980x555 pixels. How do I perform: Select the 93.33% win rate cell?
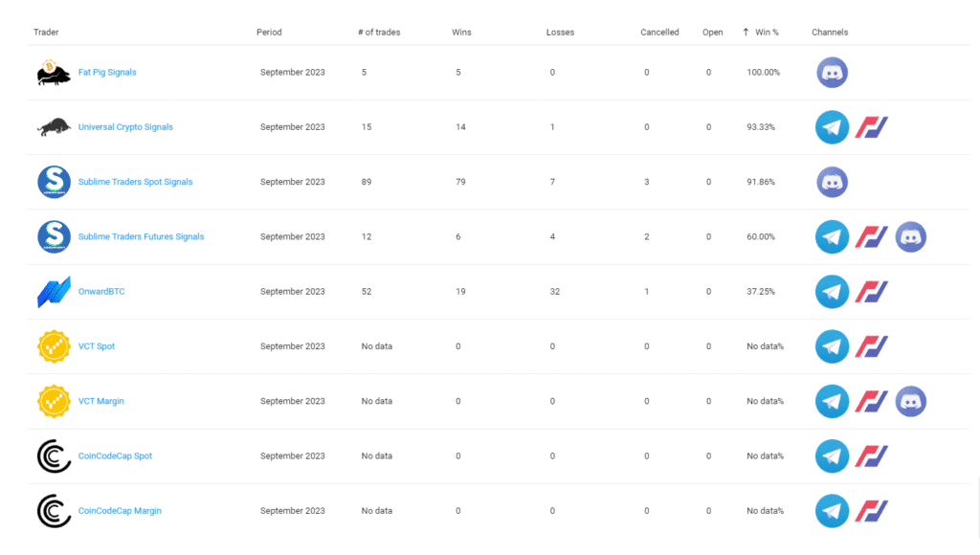761,127
